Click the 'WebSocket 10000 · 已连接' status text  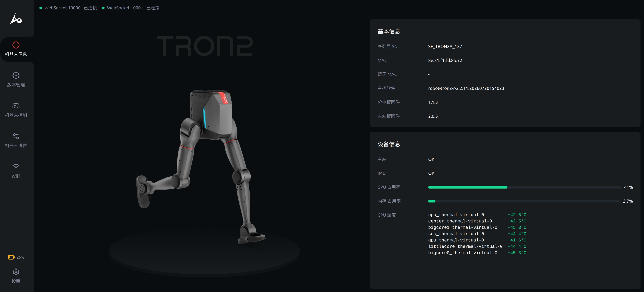[x=71, y=8]
